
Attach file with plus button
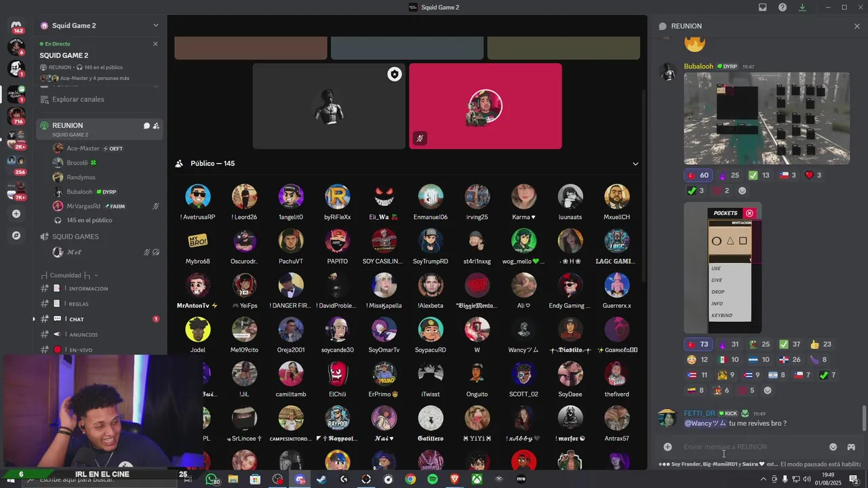(668, 447)
